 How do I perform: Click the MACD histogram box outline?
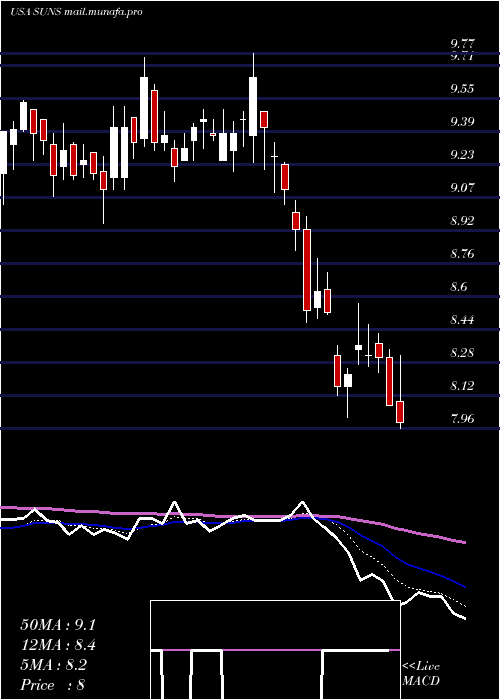(x=275, y=650)
